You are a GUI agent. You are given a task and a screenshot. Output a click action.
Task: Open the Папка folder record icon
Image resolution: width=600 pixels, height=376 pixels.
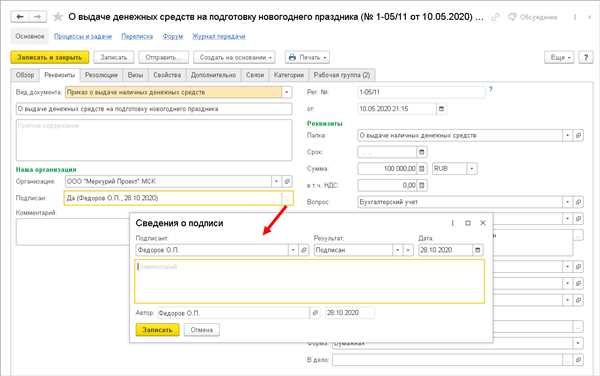tap(579, 135)
